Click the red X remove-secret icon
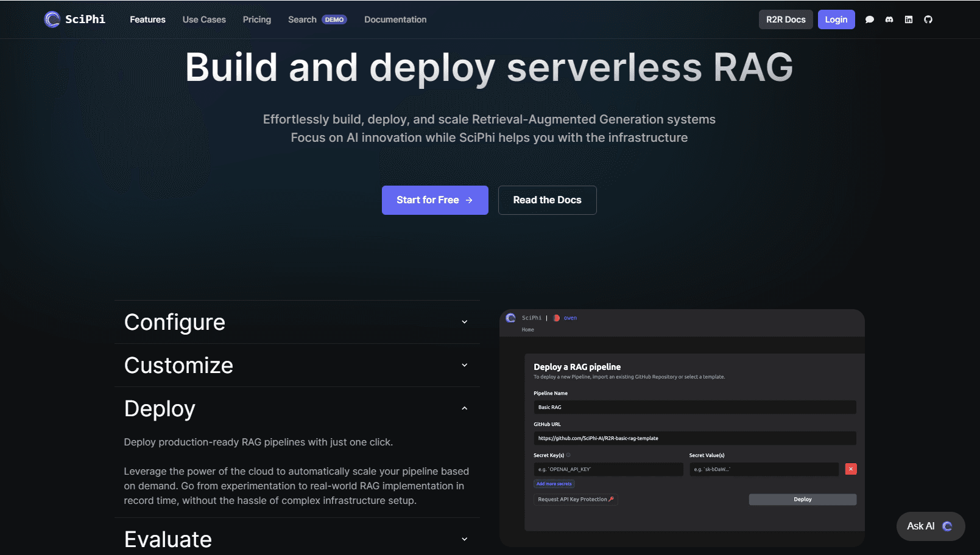This screenshot has width=980, height=555. tap(851, 469)
